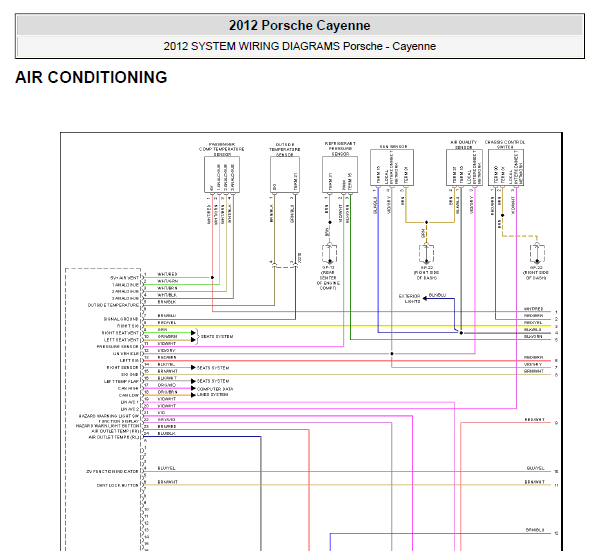
Task: Select the Outside Temperature Sensor box
Action: [x=285, y=175]
